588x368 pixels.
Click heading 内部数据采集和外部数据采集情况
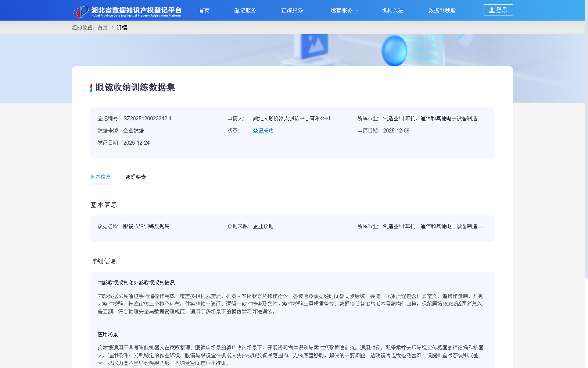136,283
